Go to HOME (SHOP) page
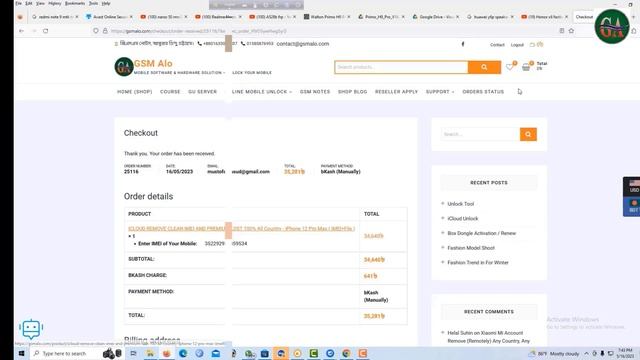640x360 pixels. pos(135,92)
